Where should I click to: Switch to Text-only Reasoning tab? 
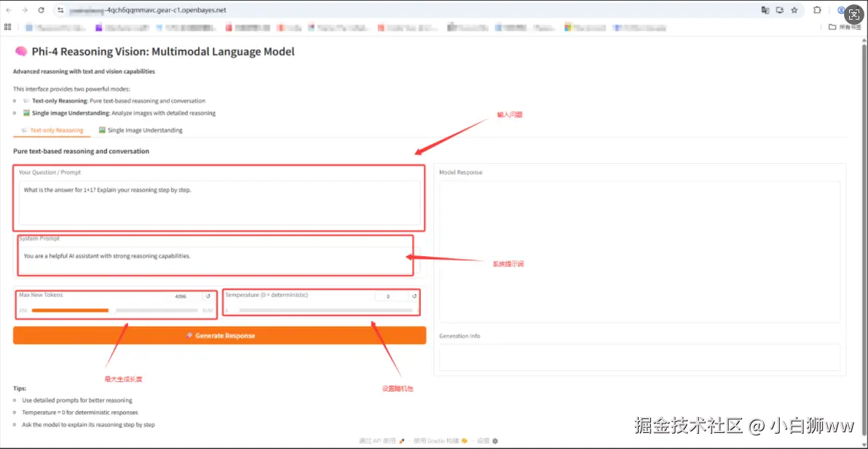tap(52, 130)
